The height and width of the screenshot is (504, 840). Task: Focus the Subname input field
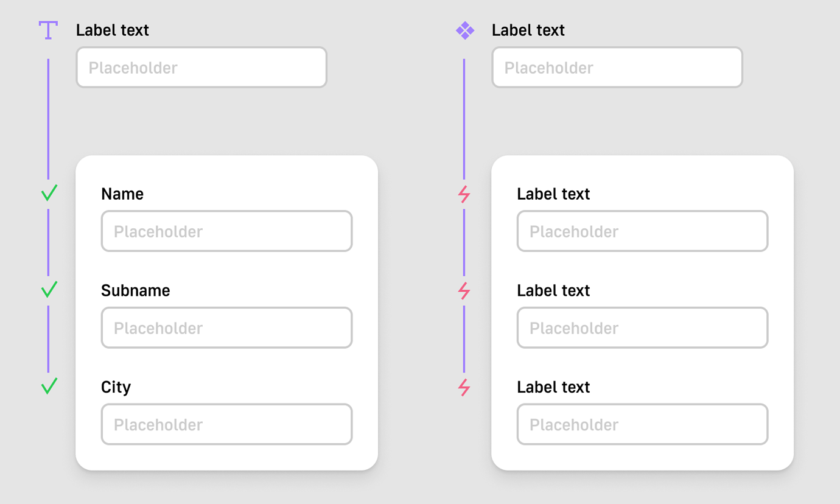click(x=226, y=328)
